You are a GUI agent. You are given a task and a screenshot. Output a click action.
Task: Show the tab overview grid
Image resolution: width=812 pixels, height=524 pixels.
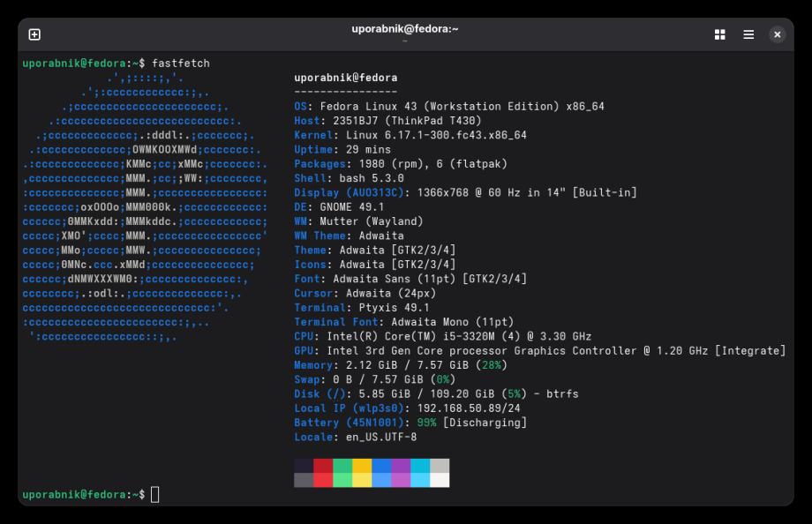point(720,34)
